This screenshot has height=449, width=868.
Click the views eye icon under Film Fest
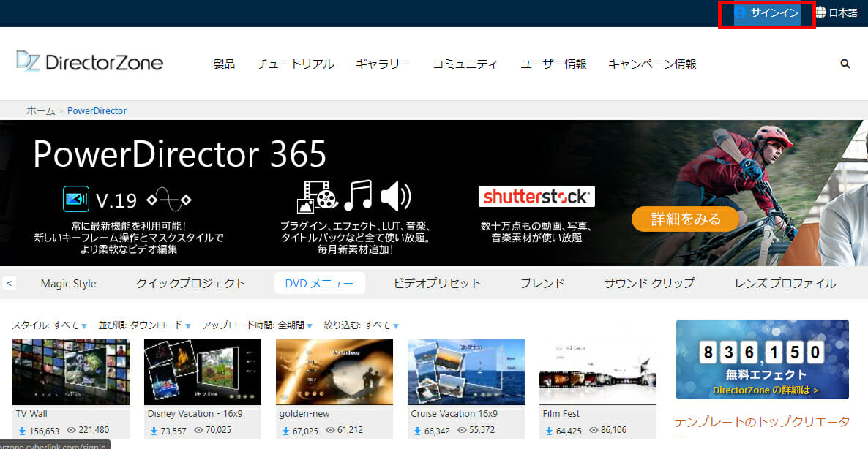coord(594,430)
